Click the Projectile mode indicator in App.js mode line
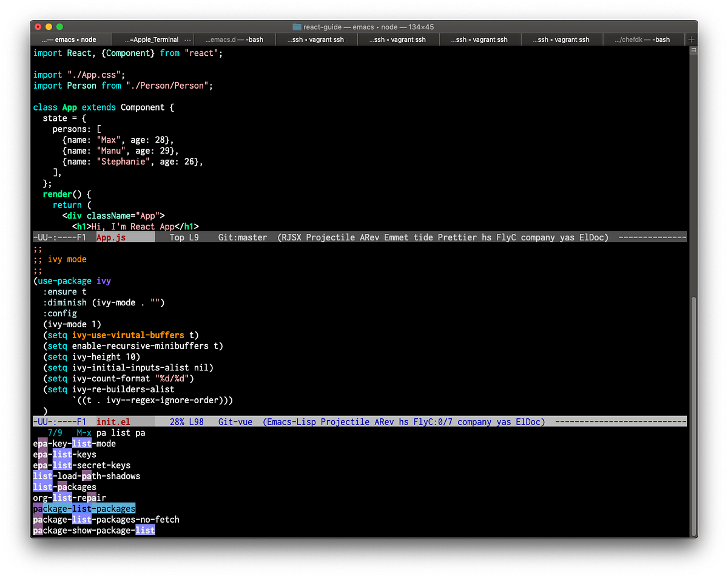 coord(330,237)
